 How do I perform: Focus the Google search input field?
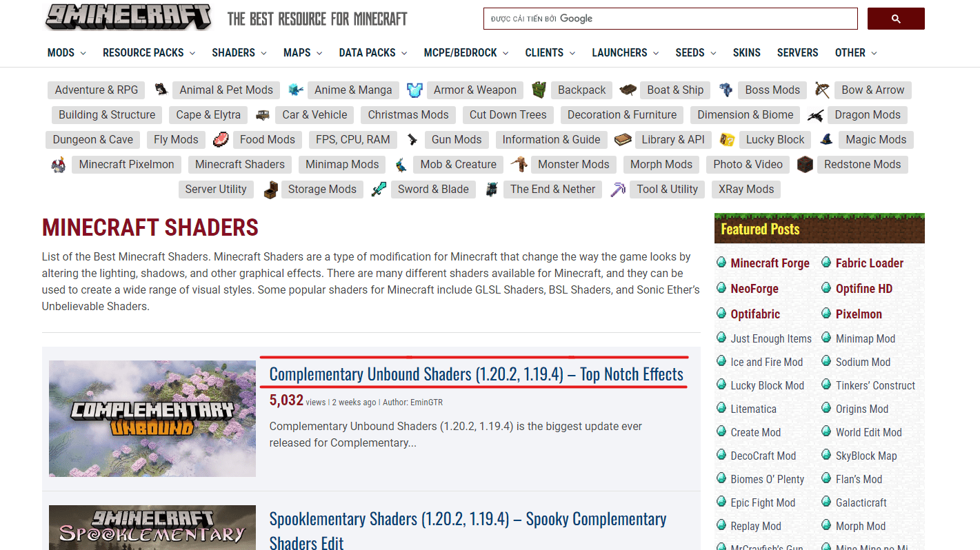click(x=670, y=19)
